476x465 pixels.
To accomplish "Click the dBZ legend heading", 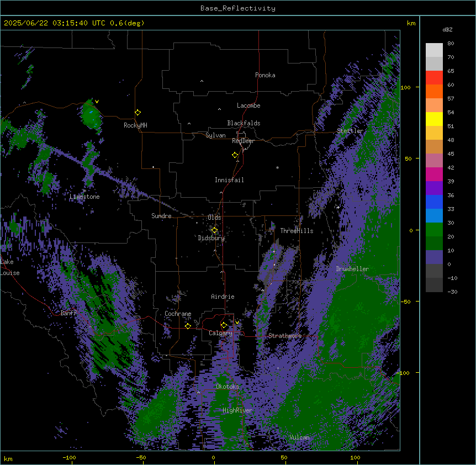I will 447,30.
